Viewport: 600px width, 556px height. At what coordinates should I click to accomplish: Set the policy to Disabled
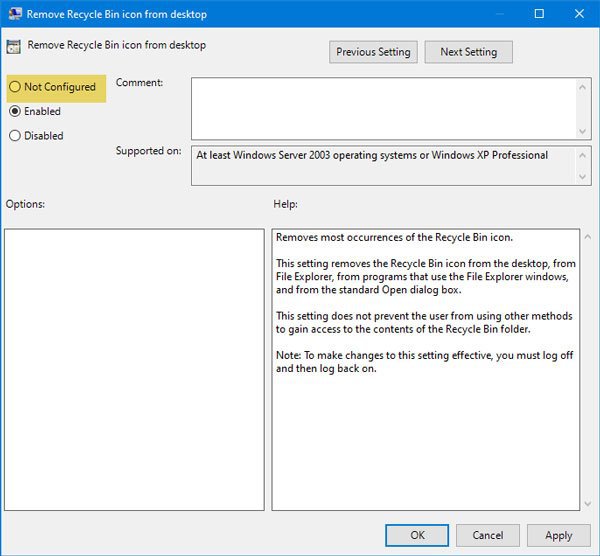click(15, 136)
